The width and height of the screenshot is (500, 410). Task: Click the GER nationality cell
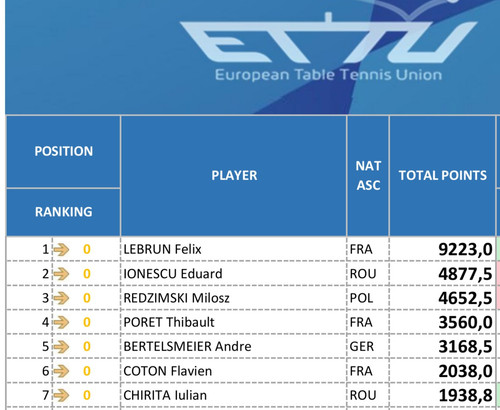[x=368, y=347]
